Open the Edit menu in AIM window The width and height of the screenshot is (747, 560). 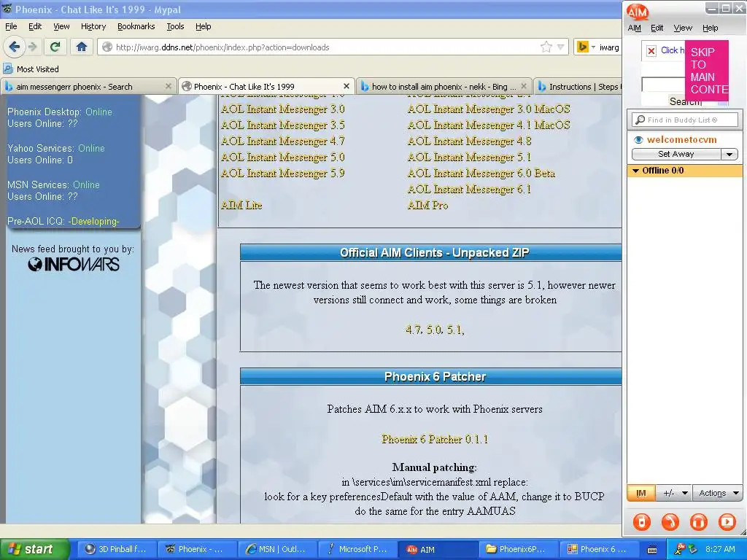click(x=657, y=28)
